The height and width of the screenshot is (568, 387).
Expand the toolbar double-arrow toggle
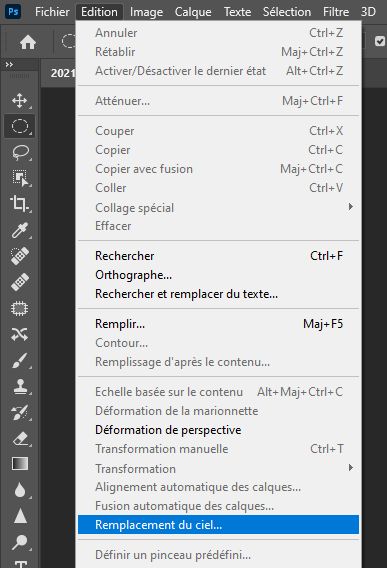(9, 64)
